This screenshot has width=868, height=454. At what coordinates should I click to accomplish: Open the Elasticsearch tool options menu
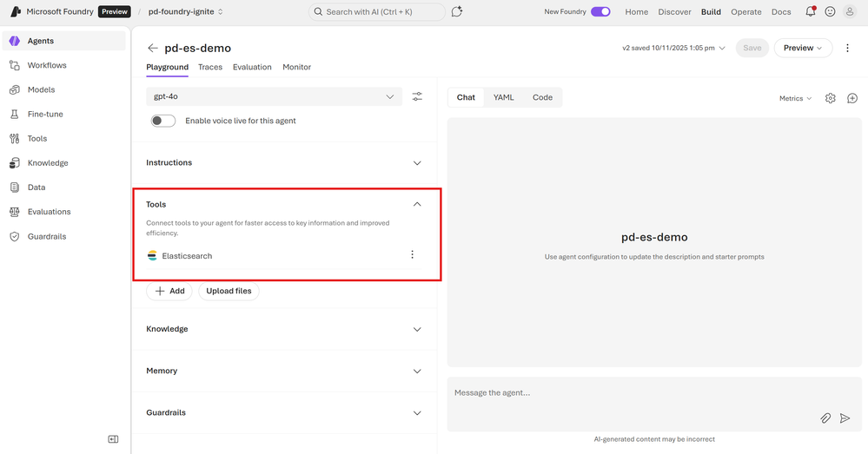click(x=412, y=254)
